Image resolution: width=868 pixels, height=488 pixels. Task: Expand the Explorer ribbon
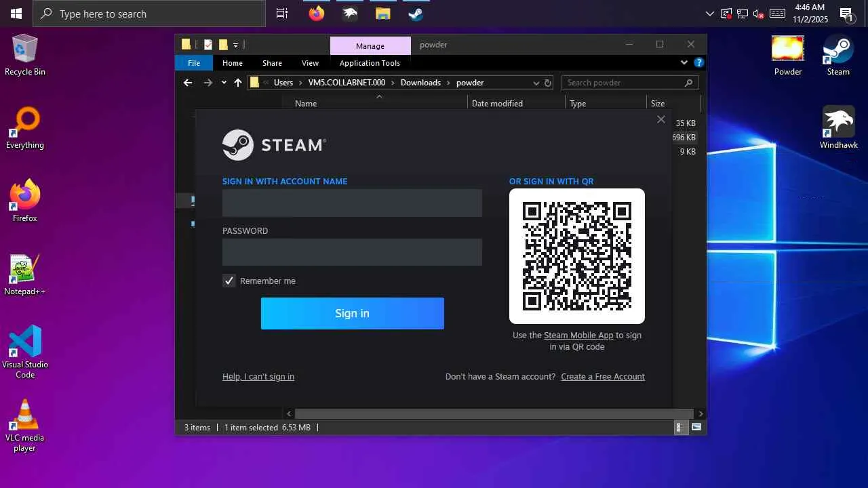tap(684, 62)
